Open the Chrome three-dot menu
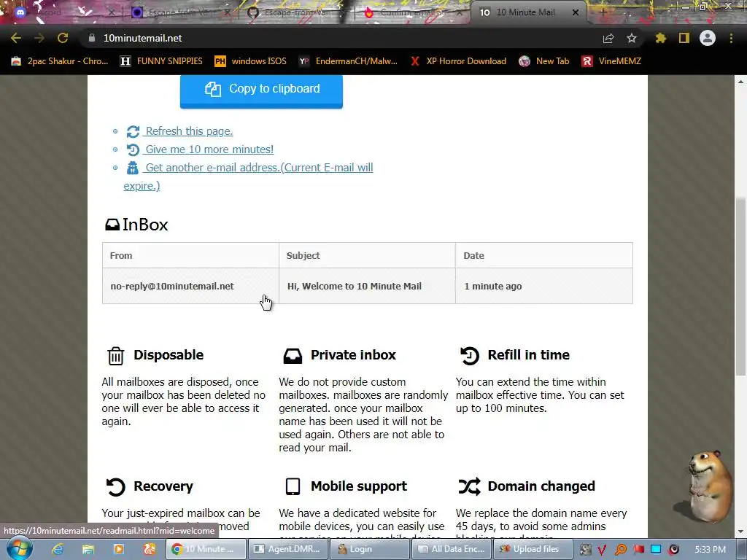Screen dimensions: 747x560 click(x=731, y=38)
